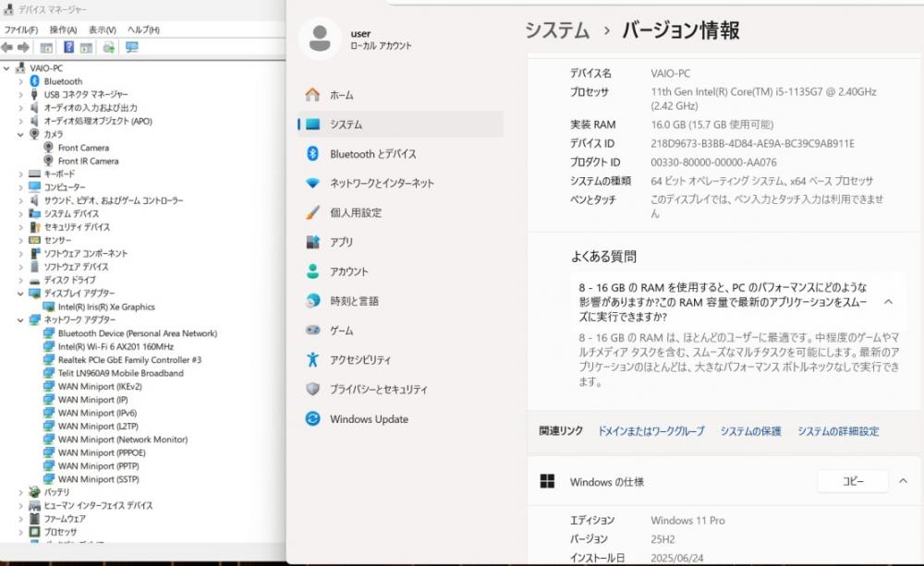924x566 pixels.
Task: Open システムの保護 link
Action: point(750,431)
